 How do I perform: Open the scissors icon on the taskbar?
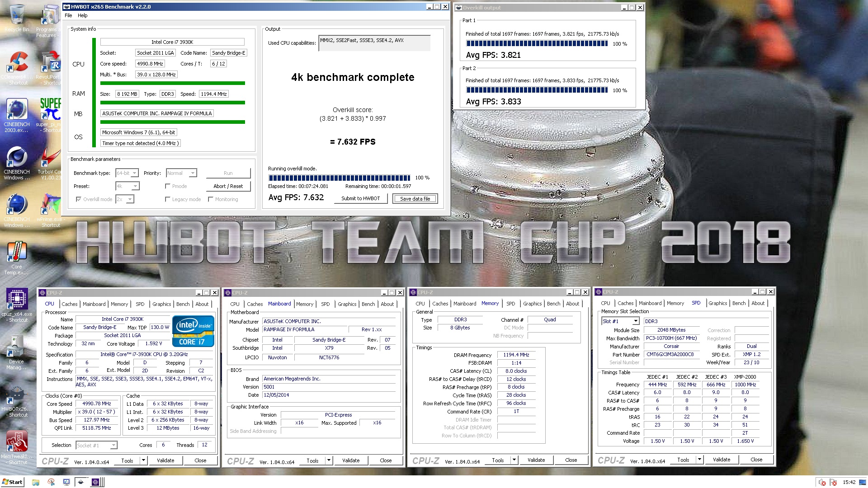(x=51, y=482)
